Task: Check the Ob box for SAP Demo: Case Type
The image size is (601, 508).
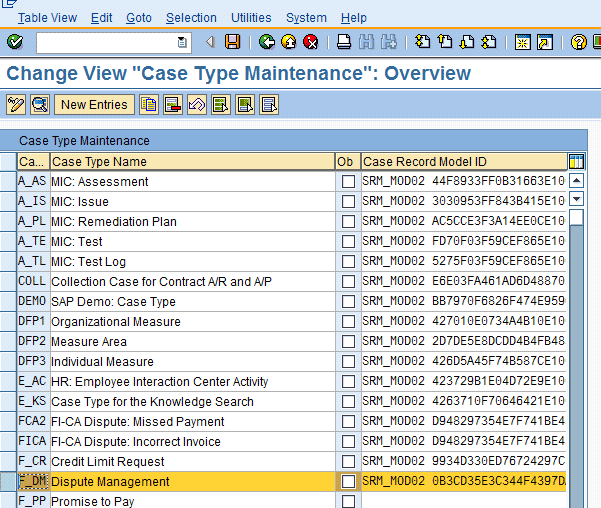Action: coord(348,302)
